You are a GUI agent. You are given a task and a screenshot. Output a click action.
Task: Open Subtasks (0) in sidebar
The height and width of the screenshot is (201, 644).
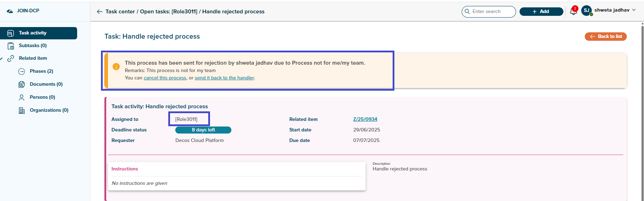click(x=33, y=46)
